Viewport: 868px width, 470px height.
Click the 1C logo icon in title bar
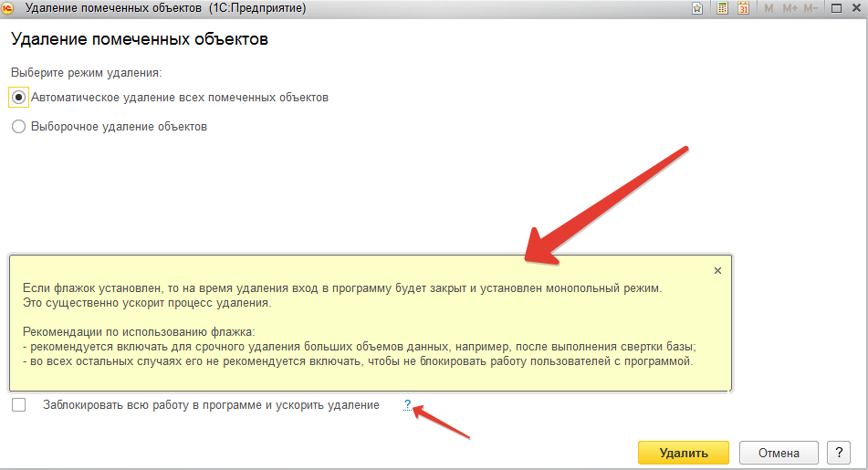point(7,8)
